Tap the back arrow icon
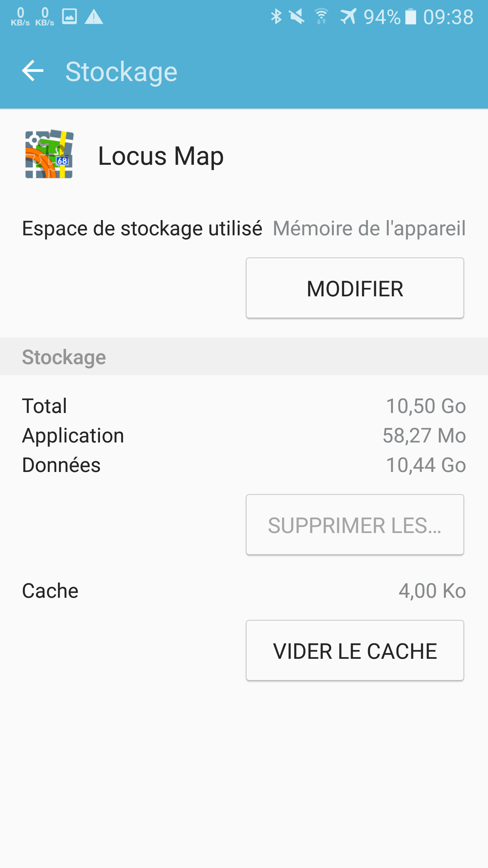 33,71
